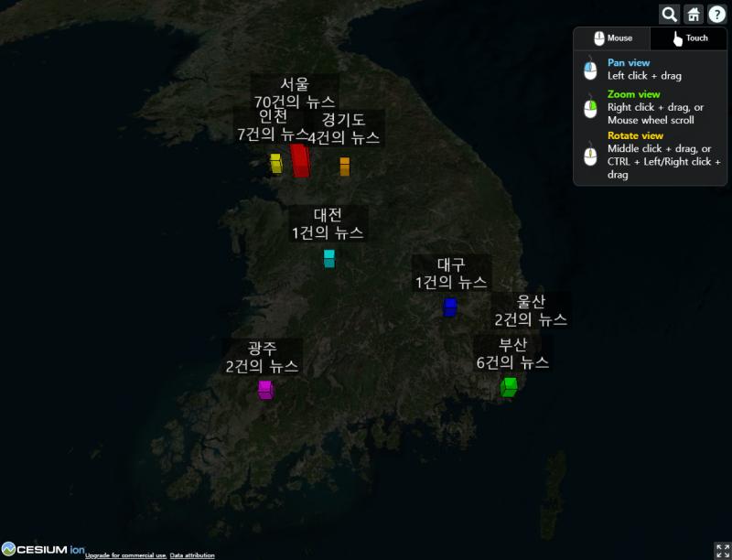Click the 울산 2건의 뉴스 label
The height and width of the screenshot is (560, 732).
click(531, 310)
